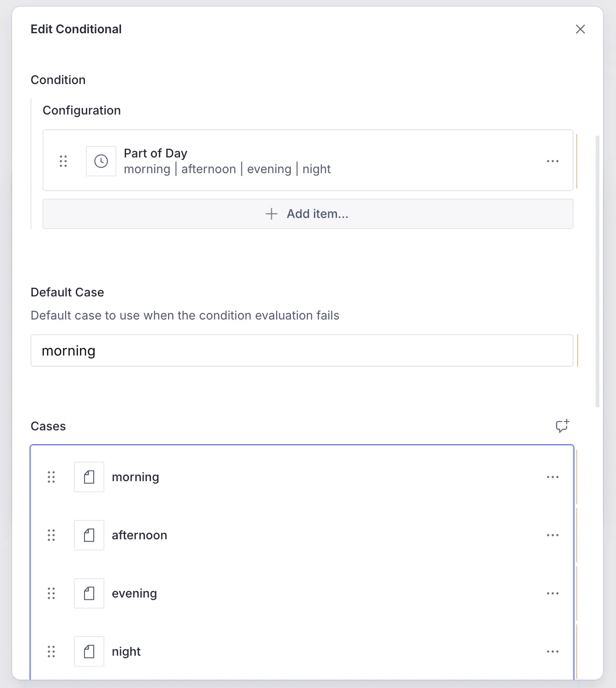616x688 pixels.
Task: Click the Add item button
Action: 307,214
